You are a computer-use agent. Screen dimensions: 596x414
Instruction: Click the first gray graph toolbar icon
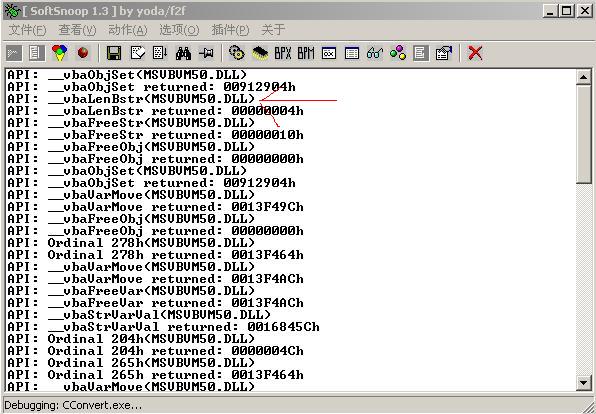pyautogui.click(x=14, y=53)
